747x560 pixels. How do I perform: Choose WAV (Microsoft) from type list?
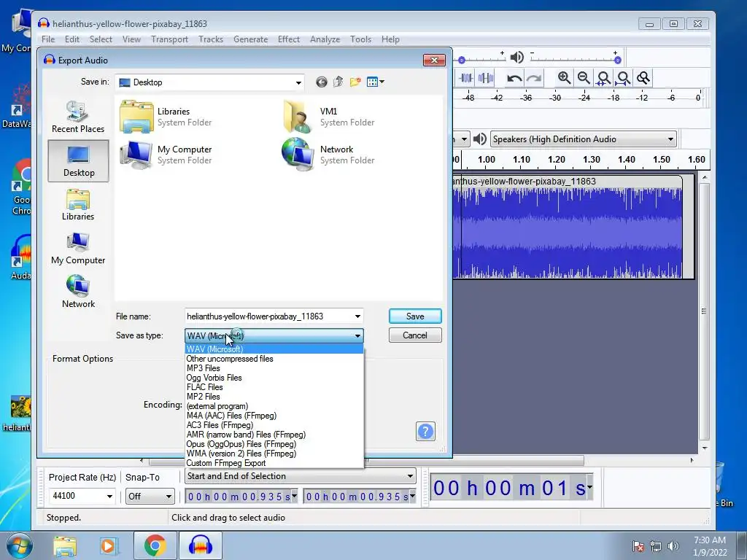pyautogui.click(x=274, y=349)
